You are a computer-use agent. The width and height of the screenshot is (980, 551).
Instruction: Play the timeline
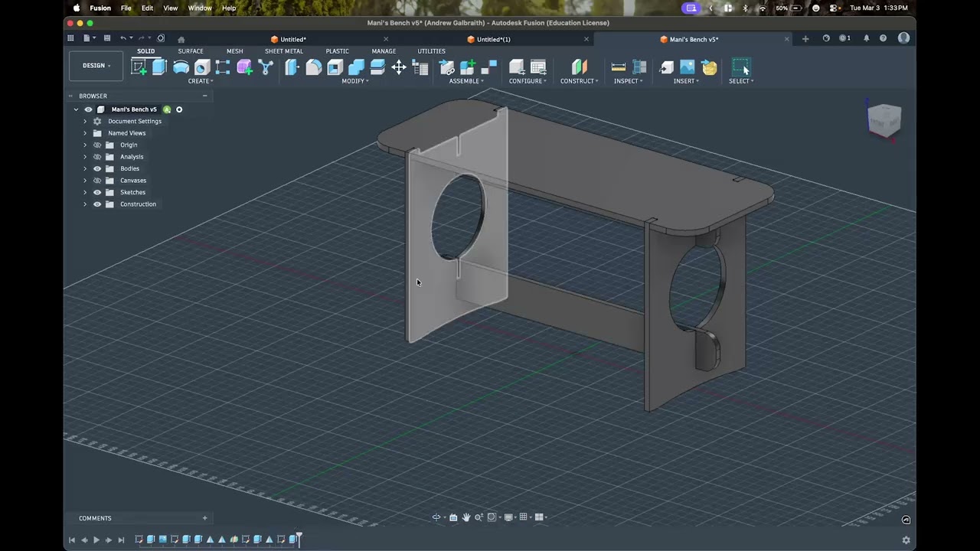pyautogui.click(x=96, y=540)
